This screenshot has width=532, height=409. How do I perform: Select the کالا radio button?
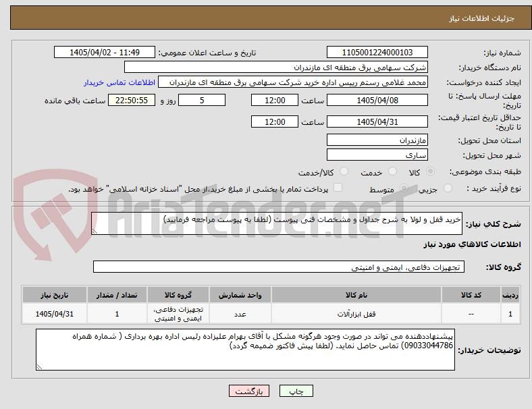(430, 171)
